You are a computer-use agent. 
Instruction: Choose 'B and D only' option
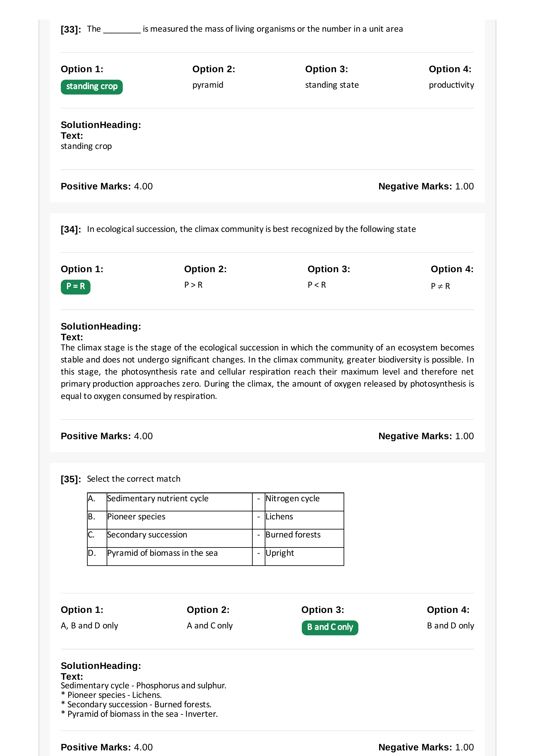450,626
